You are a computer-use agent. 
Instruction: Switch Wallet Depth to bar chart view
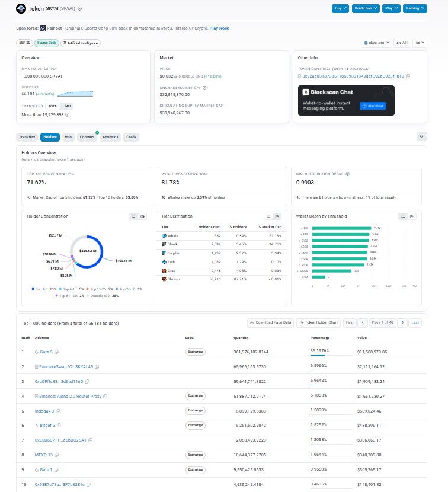tap(412, 216)
